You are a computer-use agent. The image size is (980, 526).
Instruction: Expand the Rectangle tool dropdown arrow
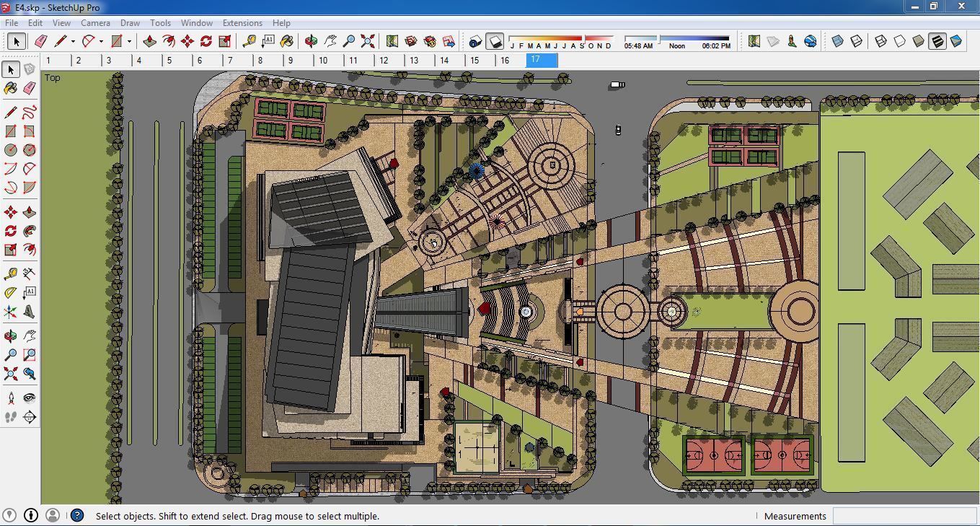pos(129,41)
